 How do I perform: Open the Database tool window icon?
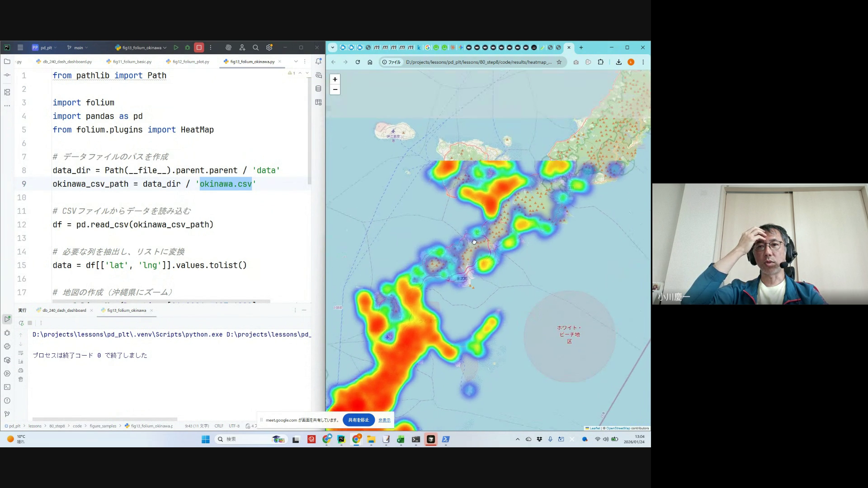click(318, 89)
